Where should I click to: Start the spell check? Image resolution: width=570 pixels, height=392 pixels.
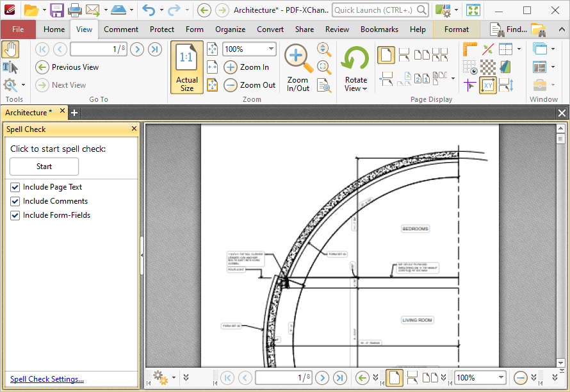pyautogui.click(x=44, y=167)
